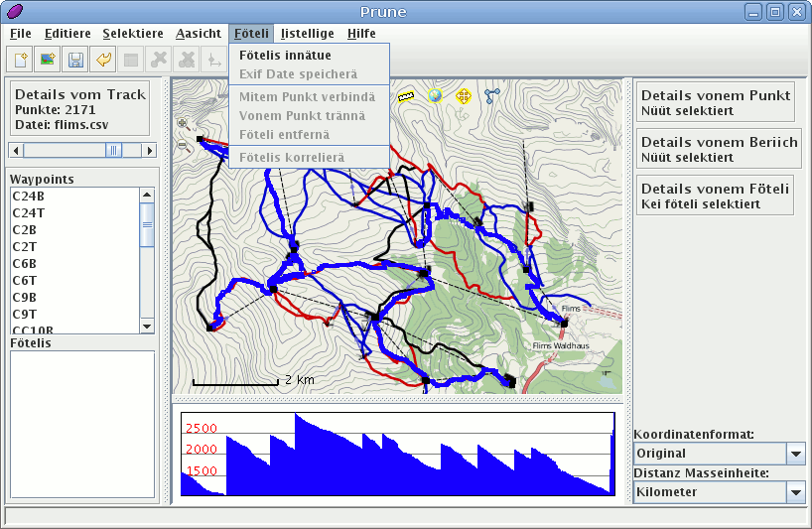Select waypoint C24T in the list
Image resolution: width=812 pixels, height=529 pixels.
pyautogui.click(x=28, y=212)
